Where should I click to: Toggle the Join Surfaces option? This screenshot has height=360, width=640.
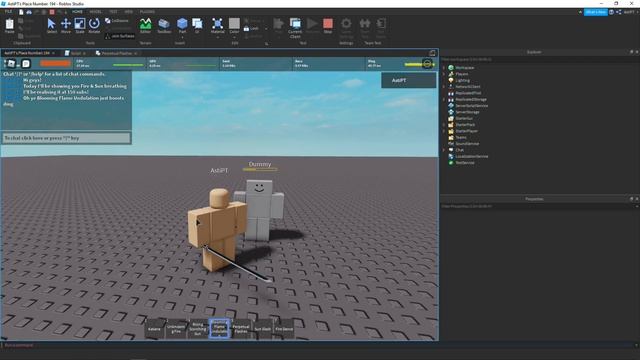[120, 36]
